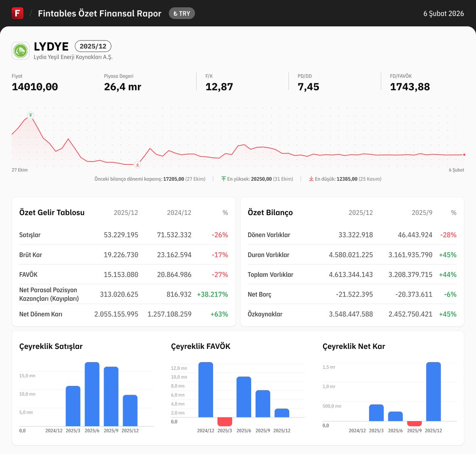Click the Brüt Kar value 19.226.730
The width and height of the screenshot is (476, 454).
(x=121, y=255)
